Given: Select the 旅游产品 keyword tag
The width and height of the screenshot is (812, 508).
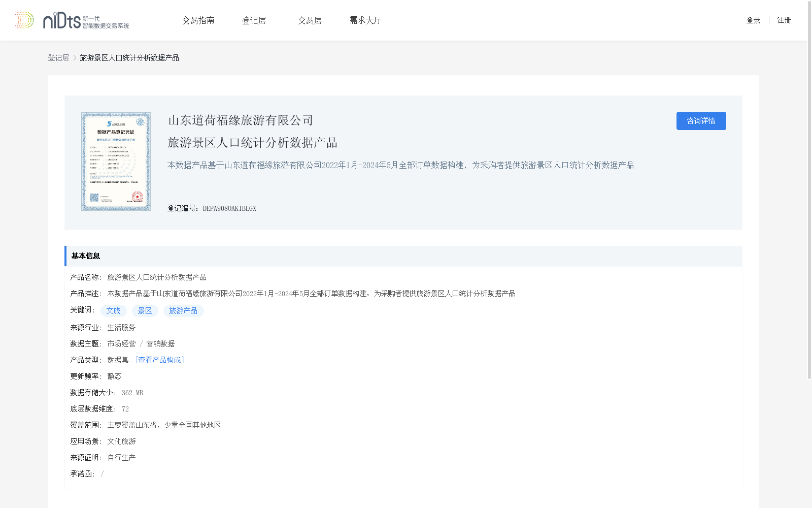Looking at the screenshot, I should (183, 311).
